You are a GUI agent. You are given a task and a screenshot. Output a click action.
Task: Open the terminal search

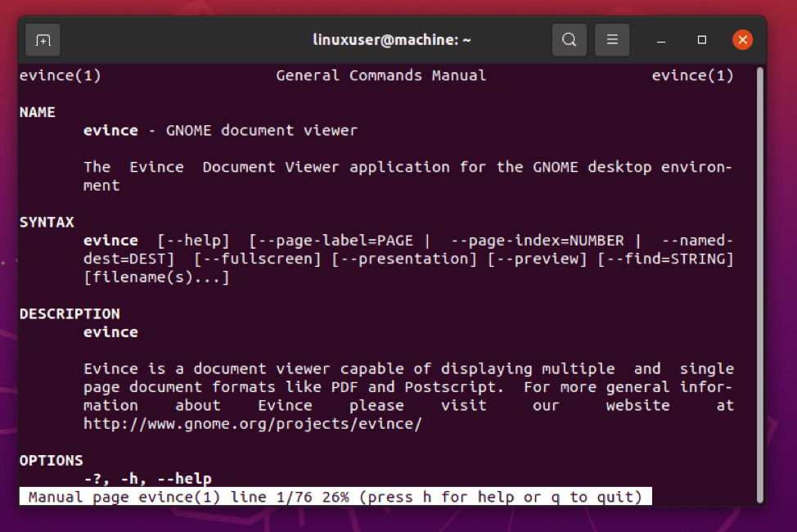(x=570, y=39)
